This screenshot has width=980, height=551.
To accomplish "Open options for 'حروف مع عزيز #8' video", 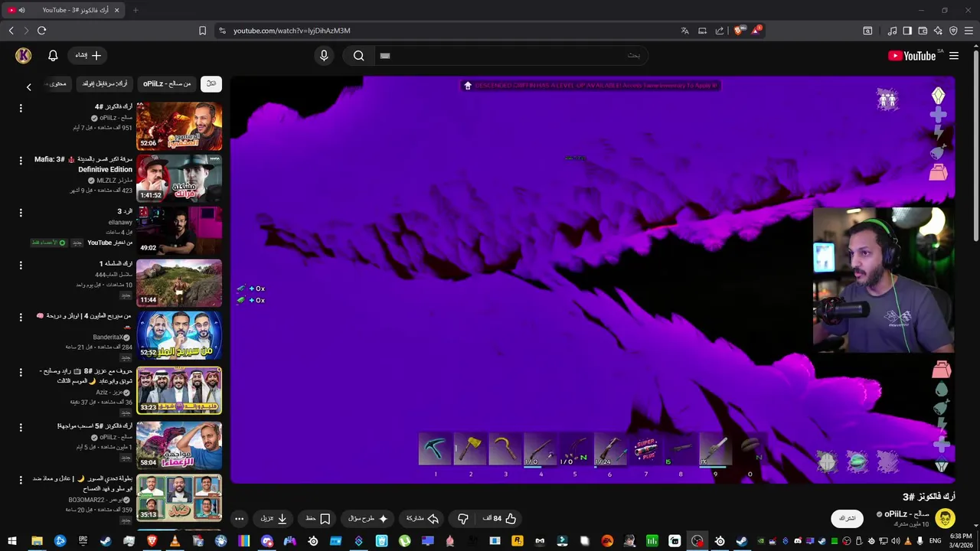I will tap(21, 372).
